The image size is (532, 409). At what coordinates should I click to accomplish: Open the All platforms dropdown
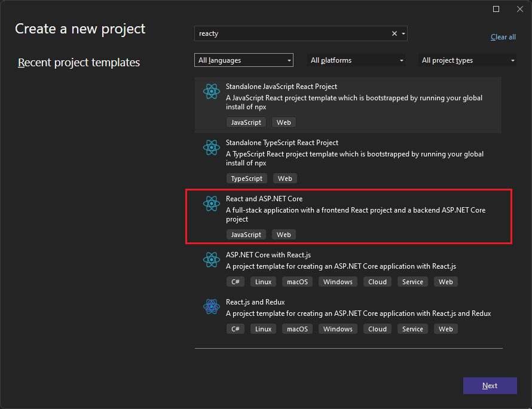tap(356, 60)
